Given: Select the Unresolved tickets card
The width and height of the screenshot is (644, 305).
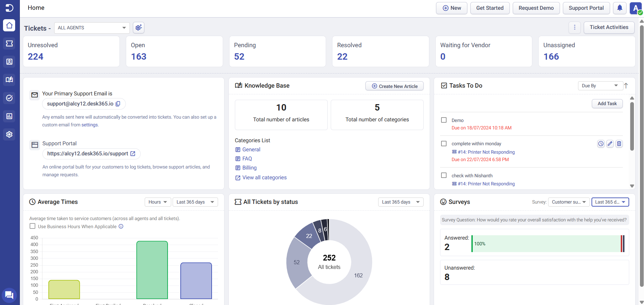Looking at the screenshot, I should tap(71, 51).
